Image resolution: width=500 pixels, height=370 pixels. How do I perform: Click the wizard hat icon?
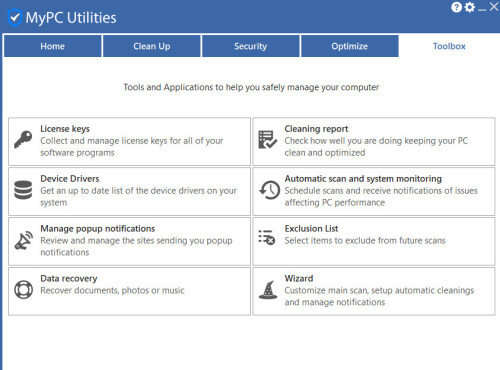tap(268, 290)
